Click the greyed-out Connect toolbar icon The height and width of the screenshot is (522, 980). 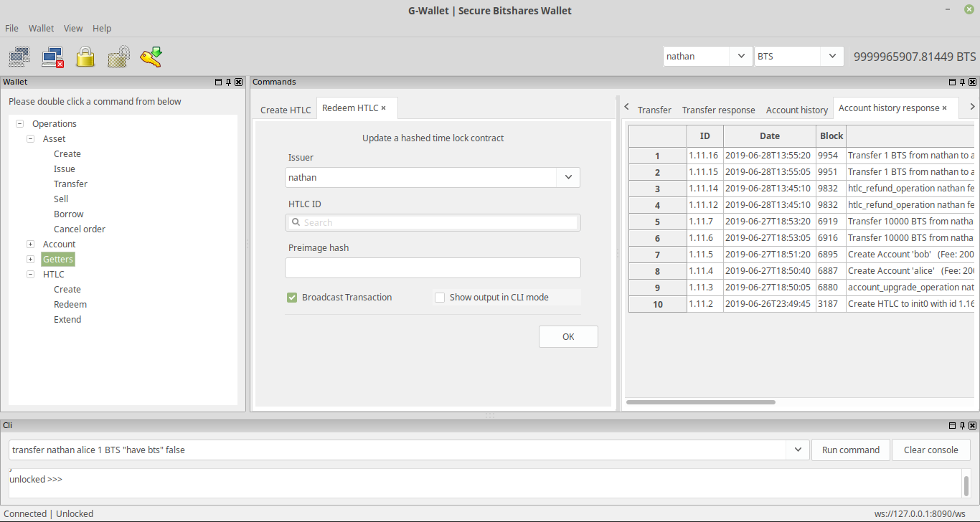[19, 57]
